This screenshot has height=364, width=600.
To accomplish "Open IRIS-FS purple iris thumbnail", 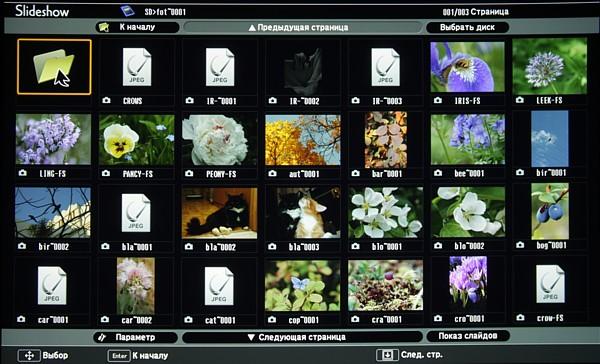I will [467, 67].
